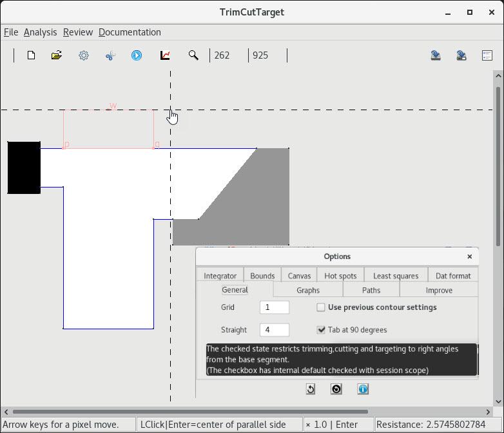Open the red line graph icon
504x433 pixels.
click(165, 55)
